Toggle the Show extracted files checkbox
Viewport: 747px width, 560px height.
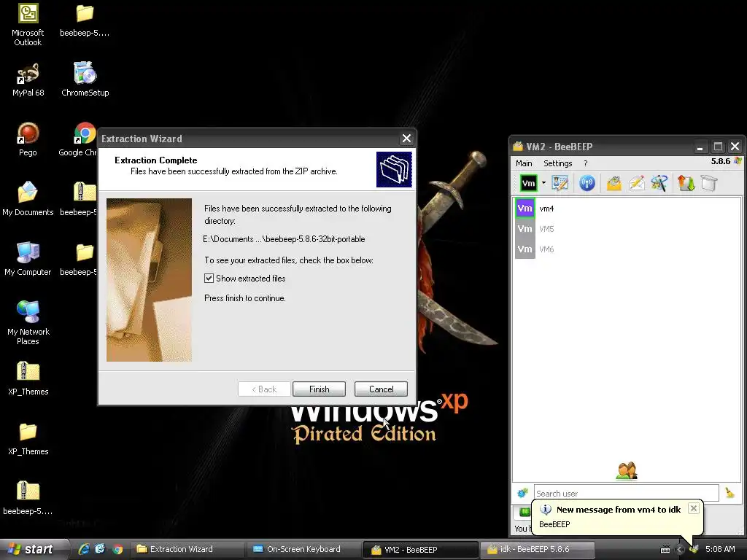209,278
